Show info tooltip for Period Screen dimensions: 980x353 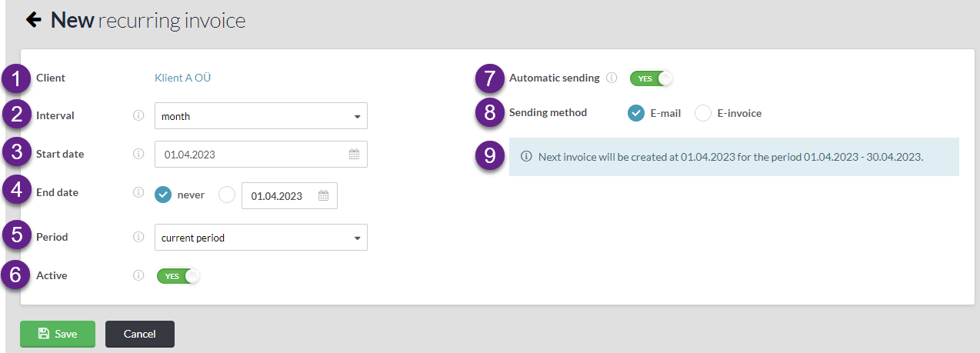point(138,237)
